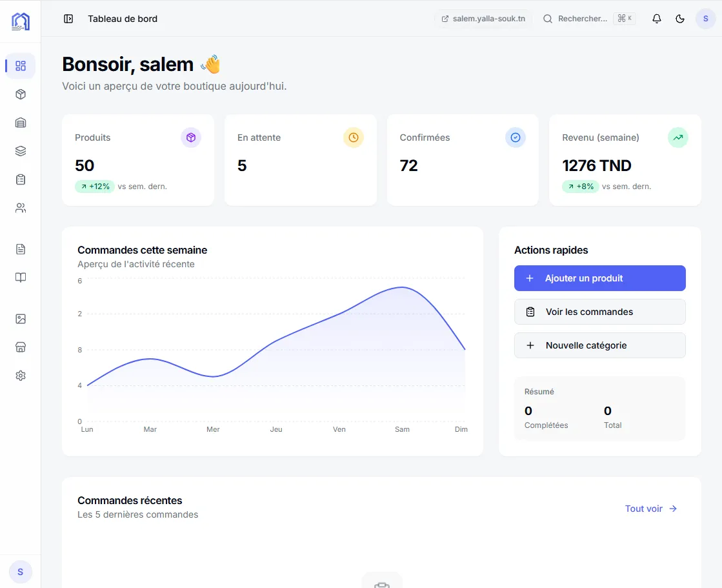This screenshot has height=588, width=722.
Task: Open the settings gear icon in sidebar
Action: click(21, 376)
